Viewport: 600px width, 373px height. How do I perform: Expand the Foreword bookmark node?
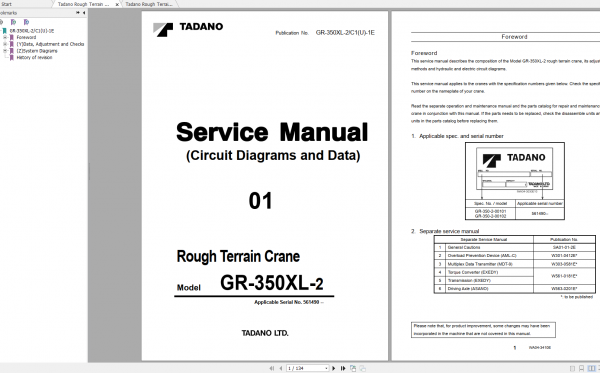[x=5, y=37]
